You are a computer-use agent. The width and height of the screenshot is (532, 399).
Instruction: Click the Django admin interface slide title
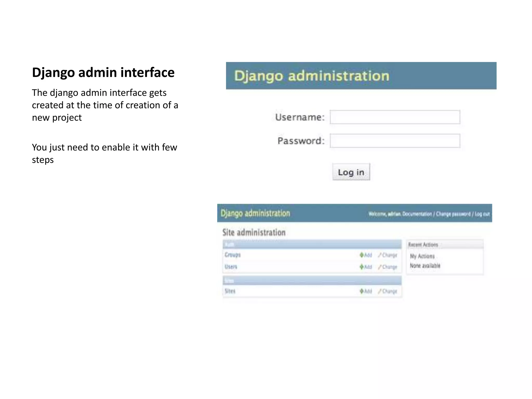[x=103, y=72]
